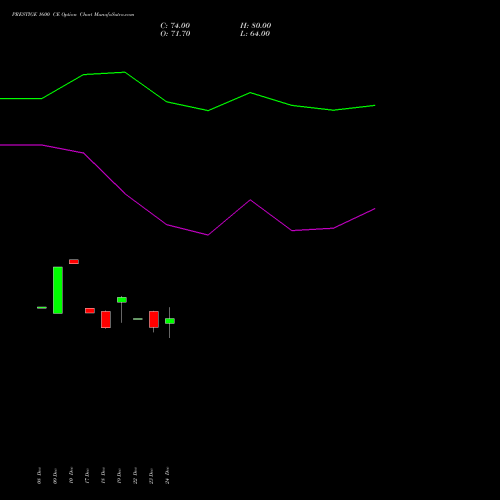Click the open value "O: 71.70"

[175, 34]
